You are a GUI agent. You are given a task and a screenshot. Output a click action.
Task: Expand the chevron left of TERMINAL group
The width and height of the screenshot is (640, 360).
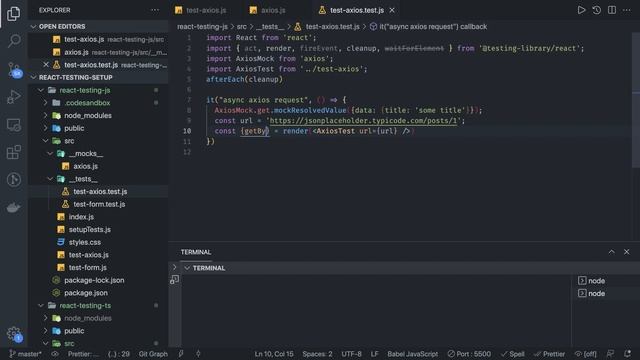coord(175,267)
